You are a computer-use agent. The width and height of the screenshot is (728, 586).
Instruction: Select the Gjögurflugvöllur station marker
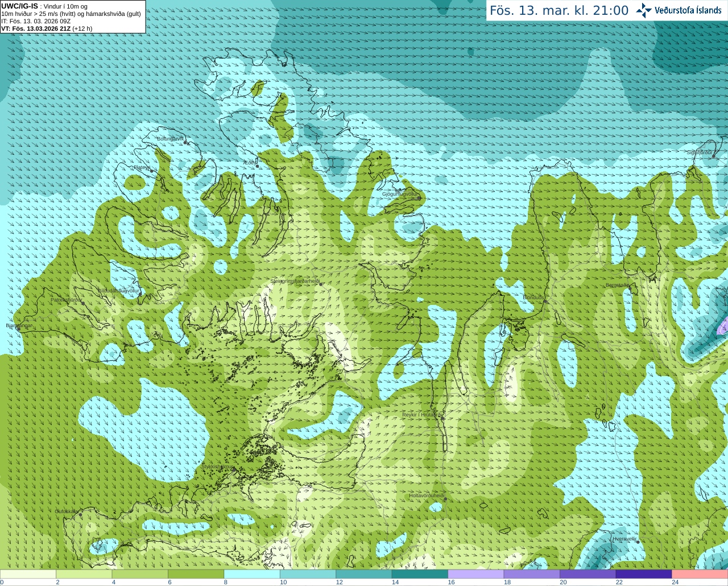coord(419,198)
